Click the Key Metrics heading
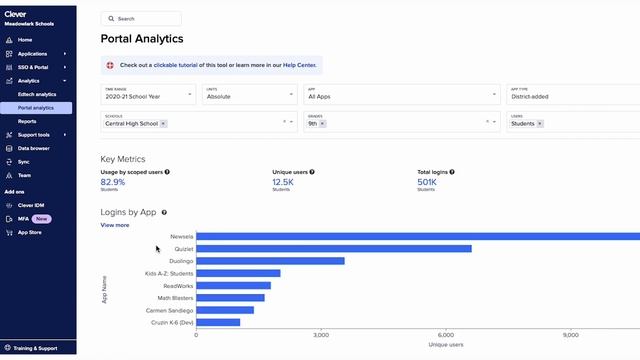 (x=123, y=159)
